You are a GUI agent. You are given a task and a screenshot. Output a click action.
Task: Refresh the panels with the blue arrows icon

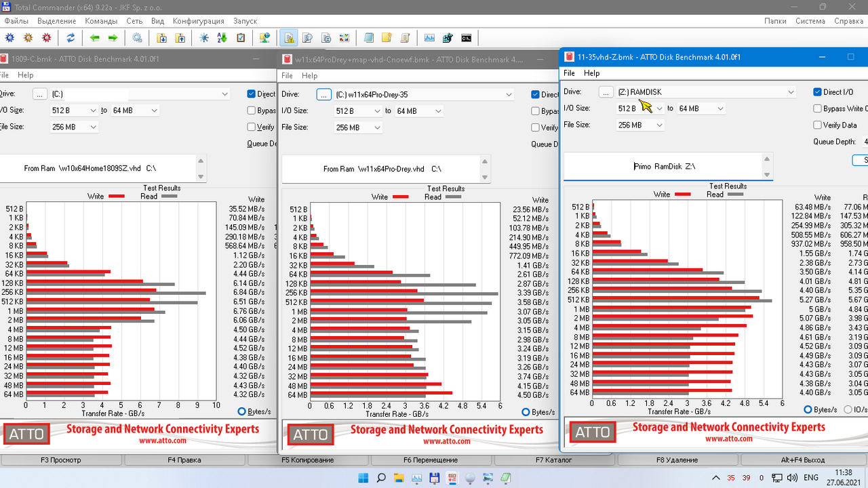(x=71, y=38)
